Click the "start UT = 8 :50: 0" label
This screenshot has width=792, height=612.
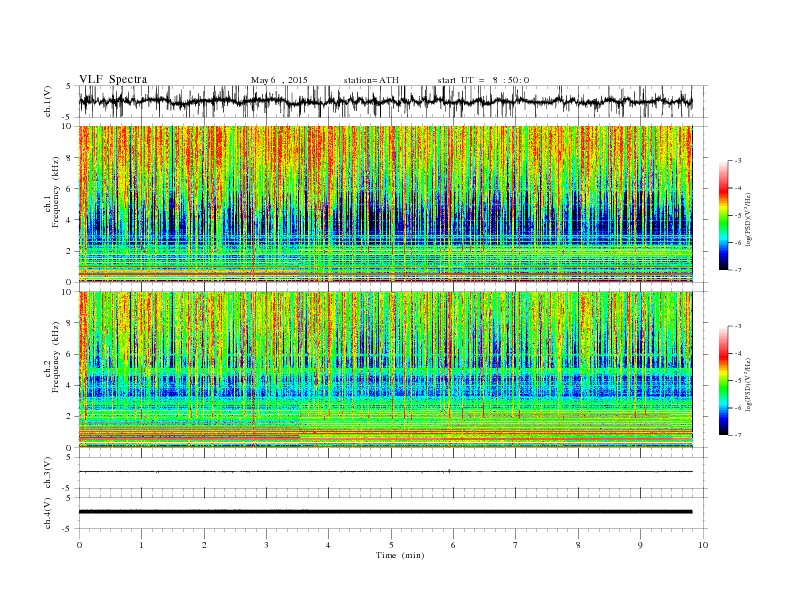[x=483, y=80]
